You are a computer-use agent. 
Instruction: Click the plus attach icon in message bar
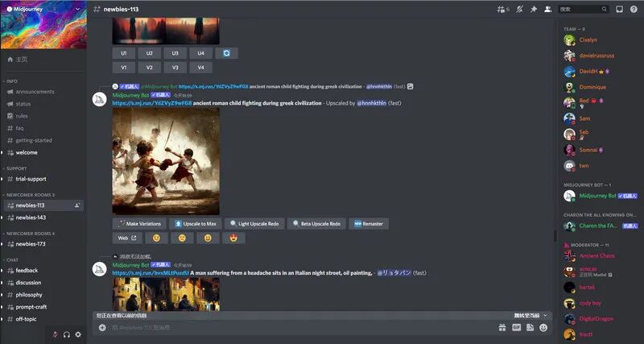tap(102, 328)
